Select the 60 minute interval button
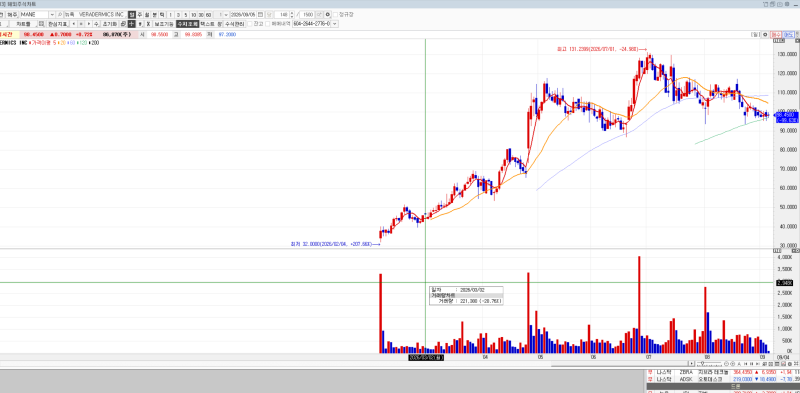Screen dimensions: 800x393 208,14
